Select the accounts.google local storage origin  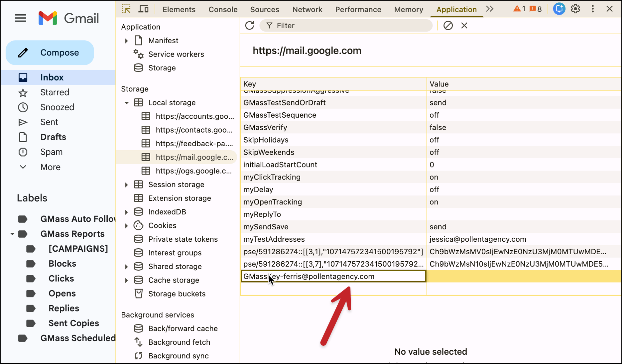click(194, 116)
